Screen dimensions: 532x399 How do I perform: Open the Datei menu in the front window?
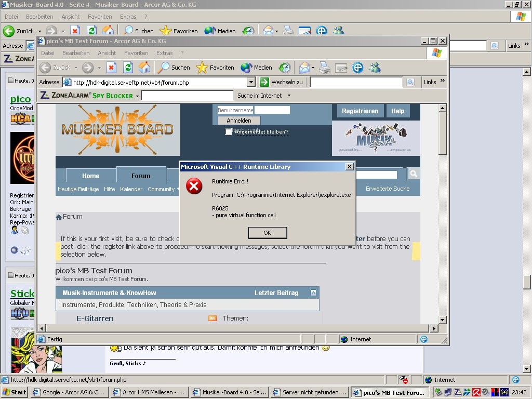click(x=48, y=53)
